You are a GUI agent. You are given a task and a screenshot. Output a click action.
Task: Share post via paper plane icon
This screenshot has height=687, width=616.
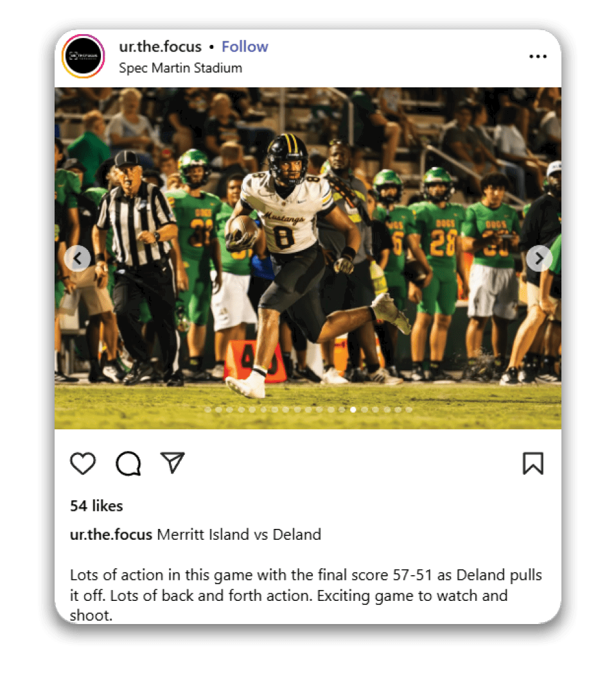pos(173,462)
